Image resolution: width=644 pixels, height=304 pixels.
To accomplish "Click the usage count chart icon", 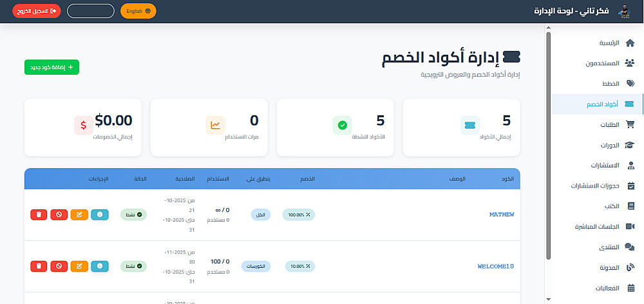I will (215, 126).
